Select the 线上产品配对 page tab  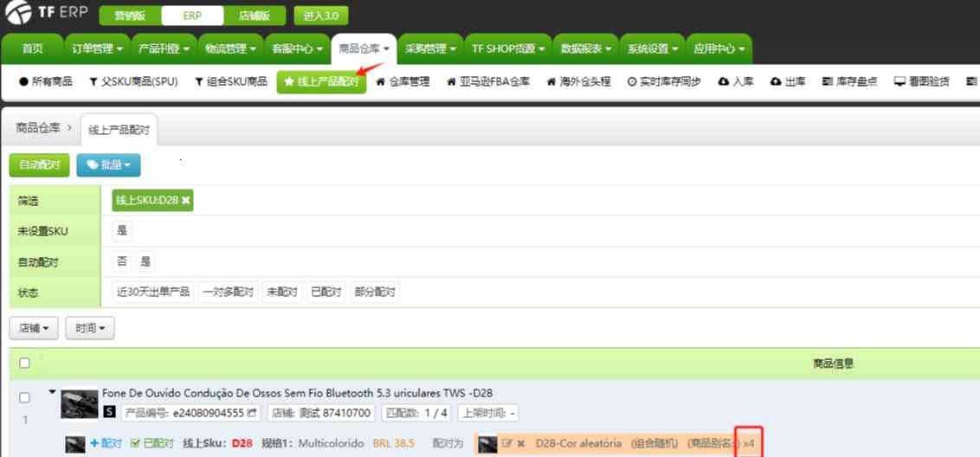tap(119, 130)
